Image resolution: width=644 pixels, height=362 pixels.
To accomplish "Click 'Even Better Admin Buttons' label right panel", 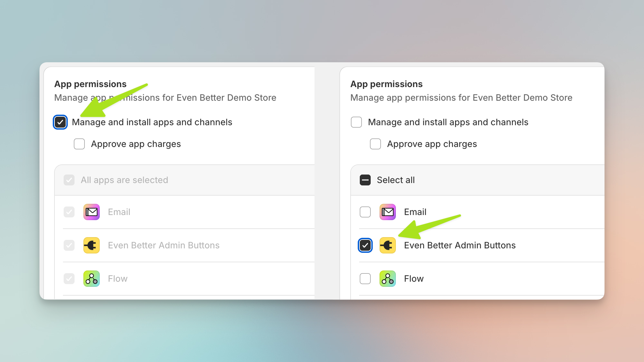I will (460, 245).
